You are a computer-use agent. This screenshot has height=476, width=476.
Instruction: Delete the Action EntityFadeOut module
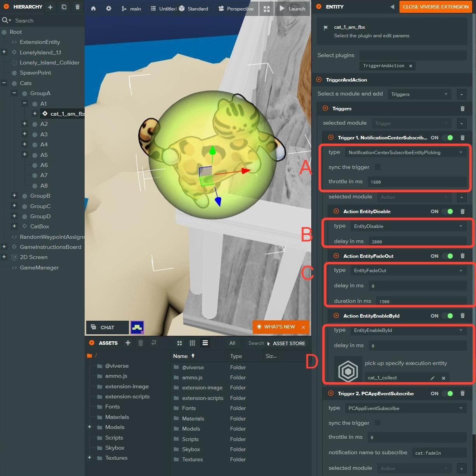[462, 256]
